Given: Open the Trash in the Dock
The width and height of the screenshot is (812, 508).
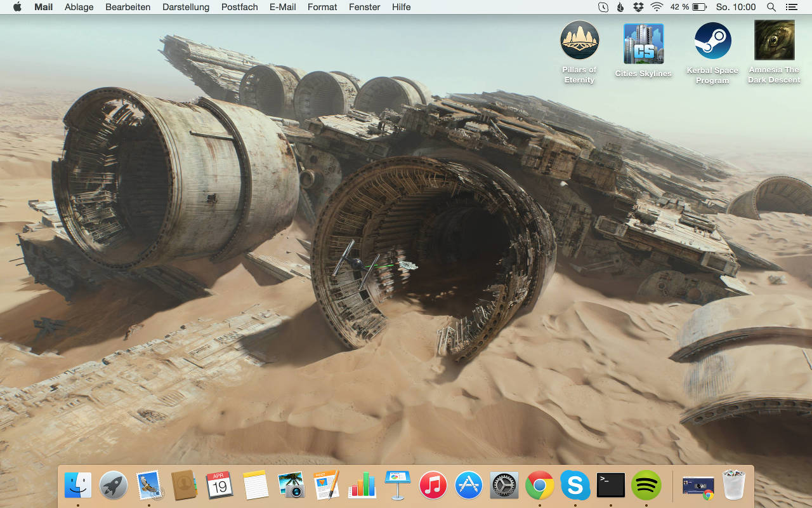Looking at the screenshot, I should pyautogui.click(x=734, y=486).
